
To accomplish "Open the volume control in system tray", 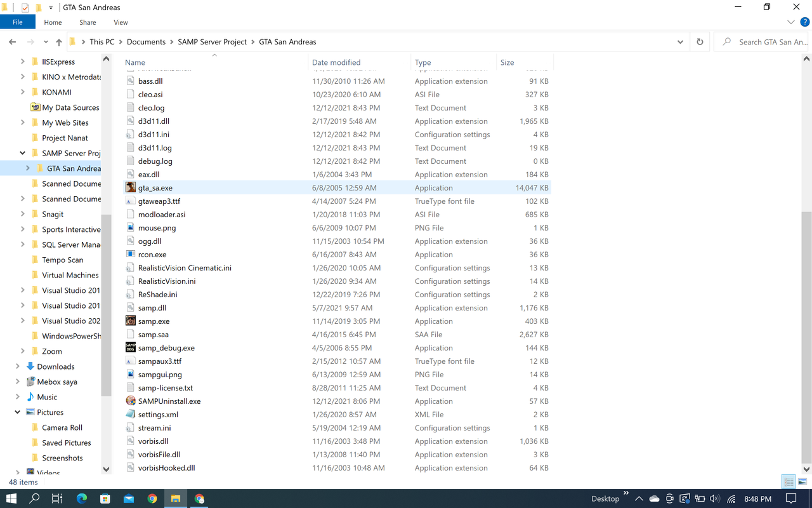I will (715, 498).
